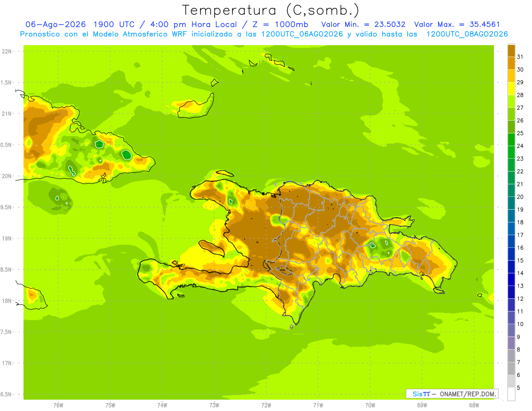Click the "73W" longitude axis label

214,405
